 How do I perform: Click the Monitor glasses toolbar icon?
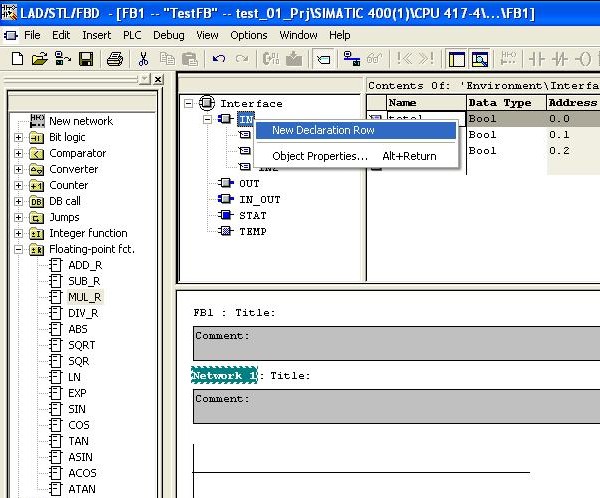(x=374, y=59)
